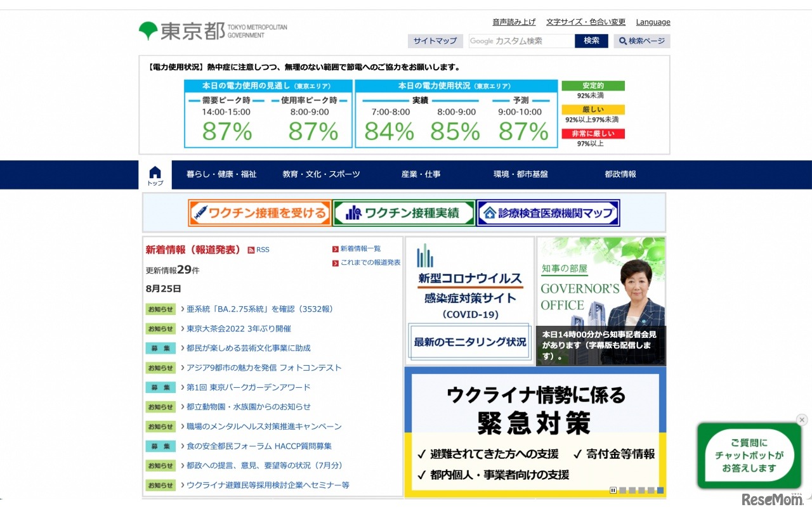Open 文字サイズ・色合い変更 settings link
812x514 pixels.
pyautogui.click(x=586, y=22)
